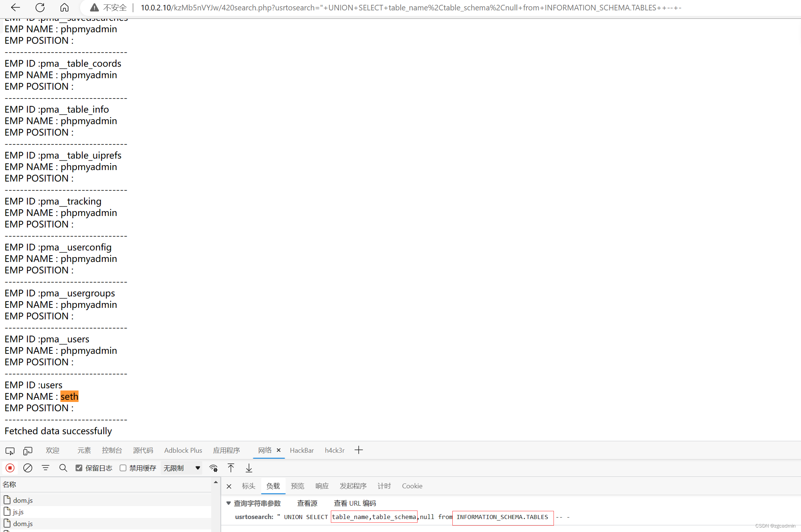Open the h4ck3r tab
The image size is (801, 532).
pyautogui.click(x=335, y=450)
